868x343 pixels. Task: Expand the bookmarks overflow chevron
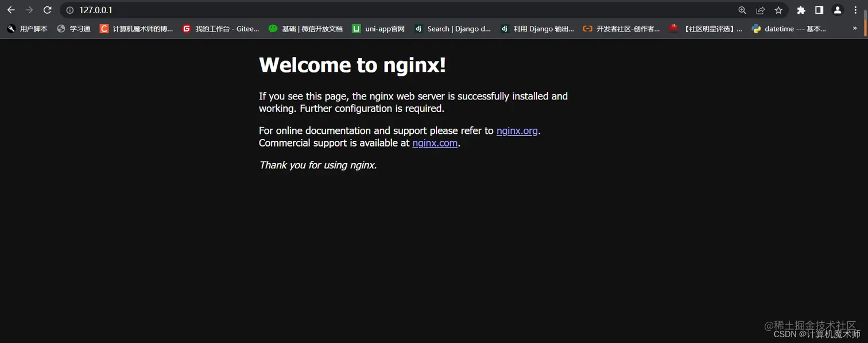(x=855, y=29)
